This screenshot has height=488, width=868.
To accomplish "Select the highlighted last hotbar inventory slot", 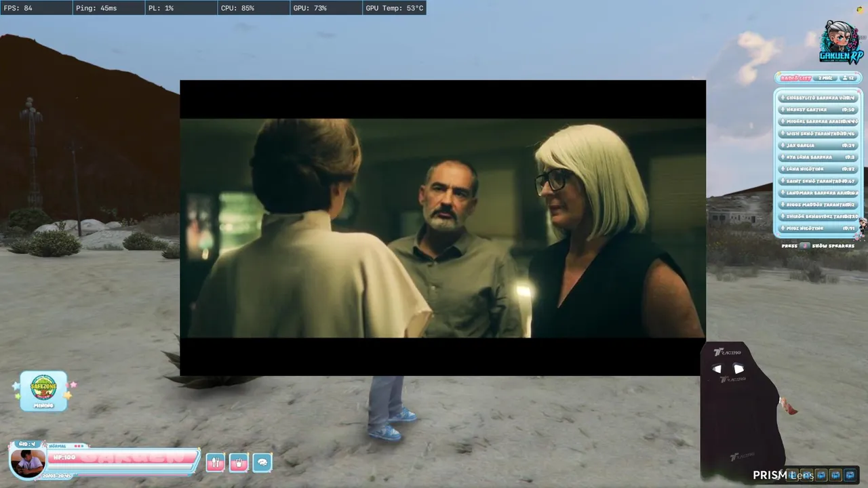I will pos(850,475).
